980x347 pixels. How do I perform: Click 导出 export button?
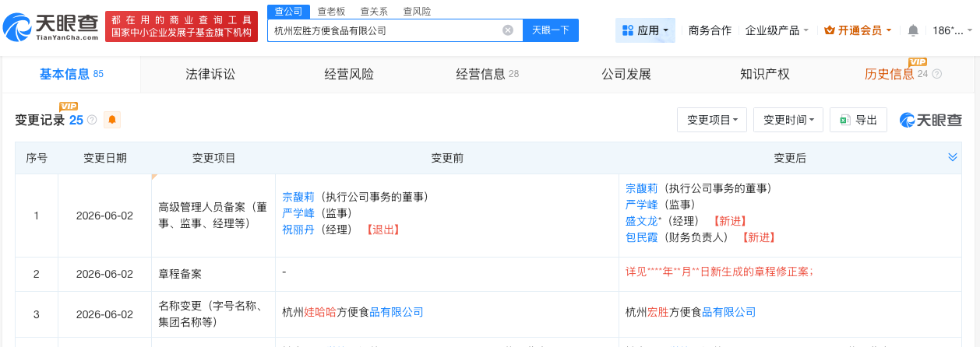[x=858, y=120]
